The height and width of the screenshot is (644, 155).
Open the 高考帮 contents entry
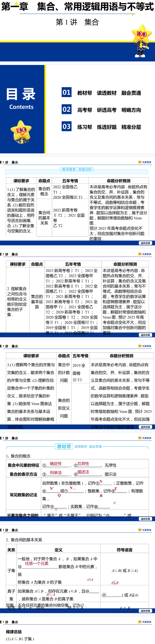tap(85, 110)
